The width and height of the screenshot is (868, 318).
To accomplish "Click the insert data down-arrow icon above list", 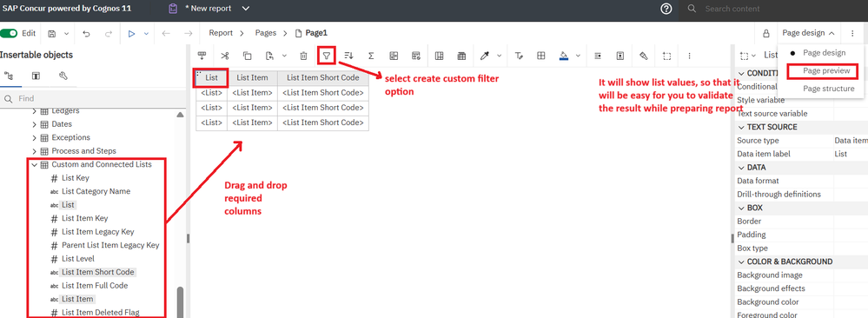I will [x=202, y=56].
